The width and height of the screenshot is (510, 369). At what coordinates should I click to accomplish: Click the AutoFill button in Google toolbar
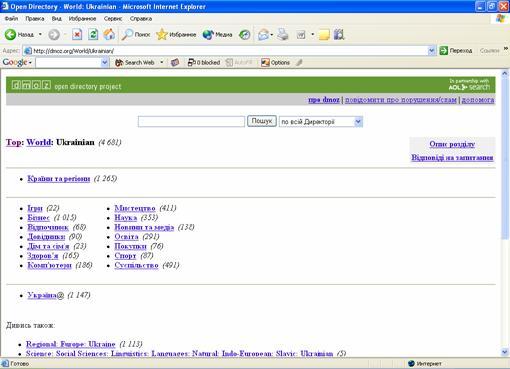[x=239, y=62]
